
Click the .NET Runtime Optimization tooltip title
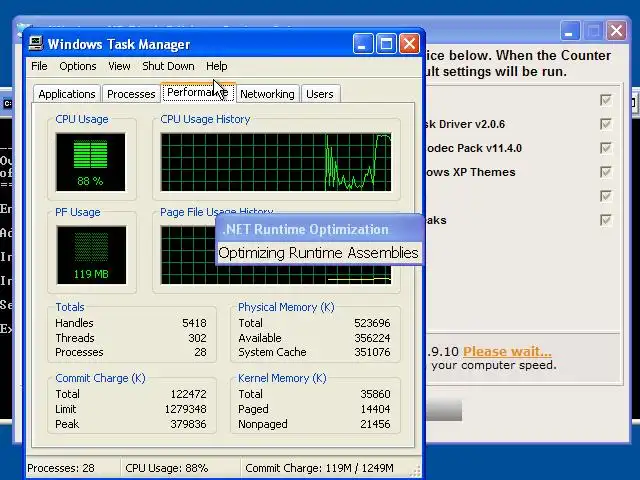[x=306, y=229]
